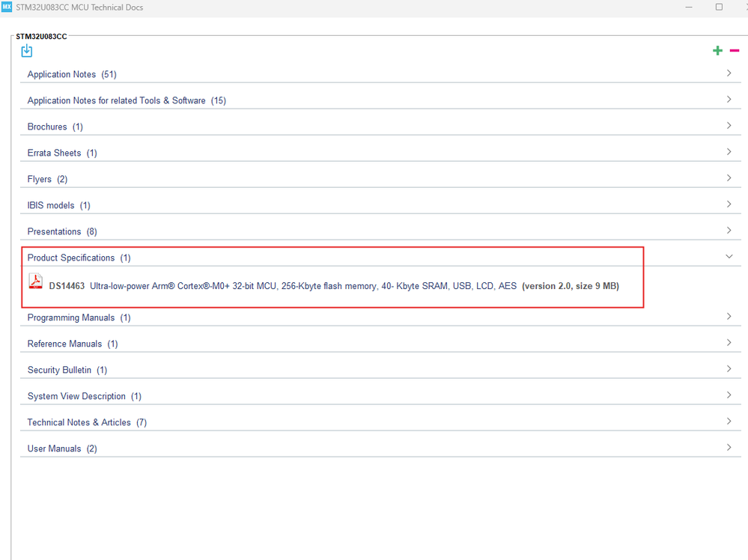Minimize the Technical Docs window
This screenshot has width=748, height=560.
pos(689,7)
